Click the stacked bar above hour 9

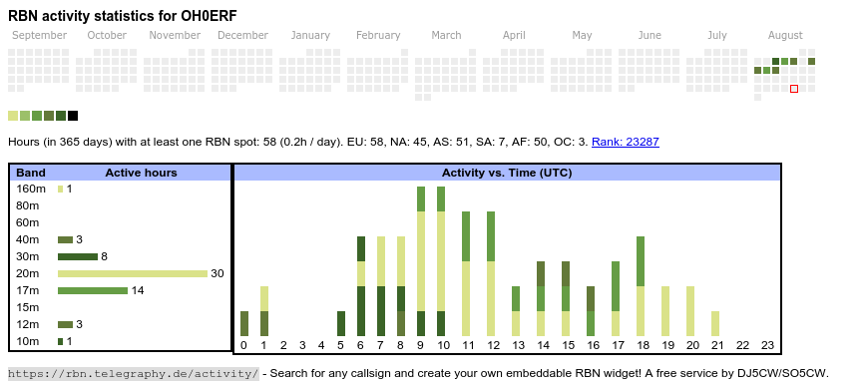[421, 261]
